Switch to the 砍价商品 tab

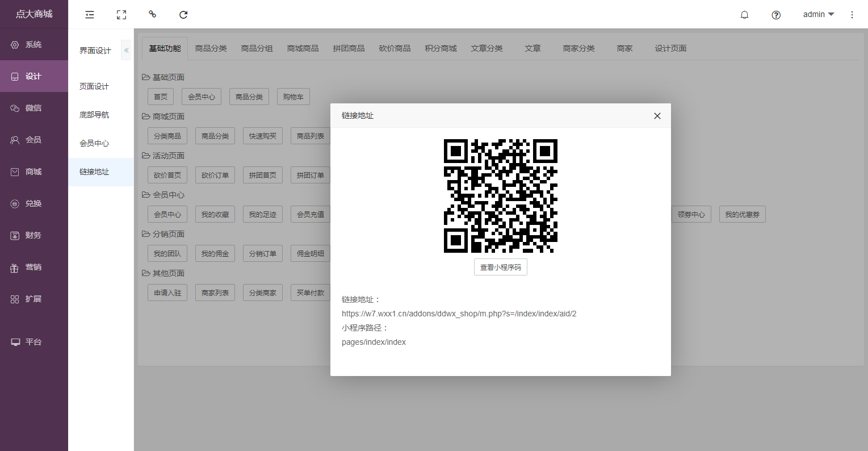click(395, 48)
